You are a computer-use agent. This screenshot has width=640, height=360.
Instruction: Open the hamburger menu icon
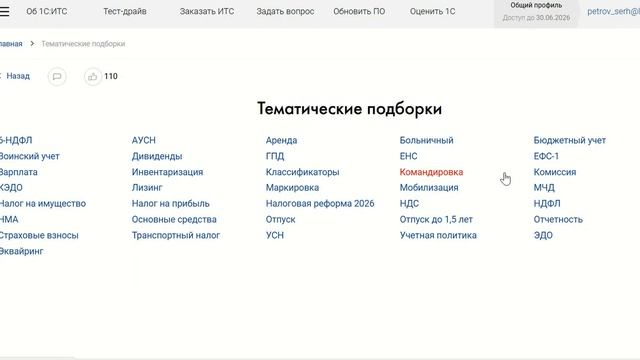4,11
